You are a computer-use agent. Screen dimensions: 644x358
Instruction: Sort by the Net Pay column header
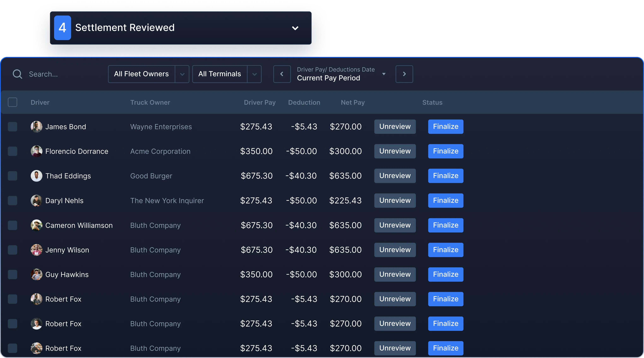353,103
